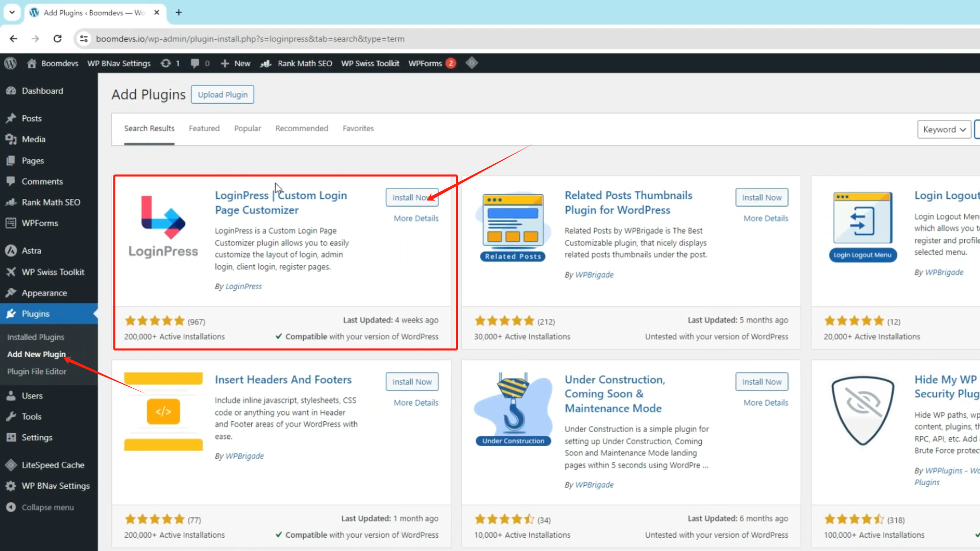Expand the browser tab search chevron
Screen dimensions: 980x551
[12, 13]
